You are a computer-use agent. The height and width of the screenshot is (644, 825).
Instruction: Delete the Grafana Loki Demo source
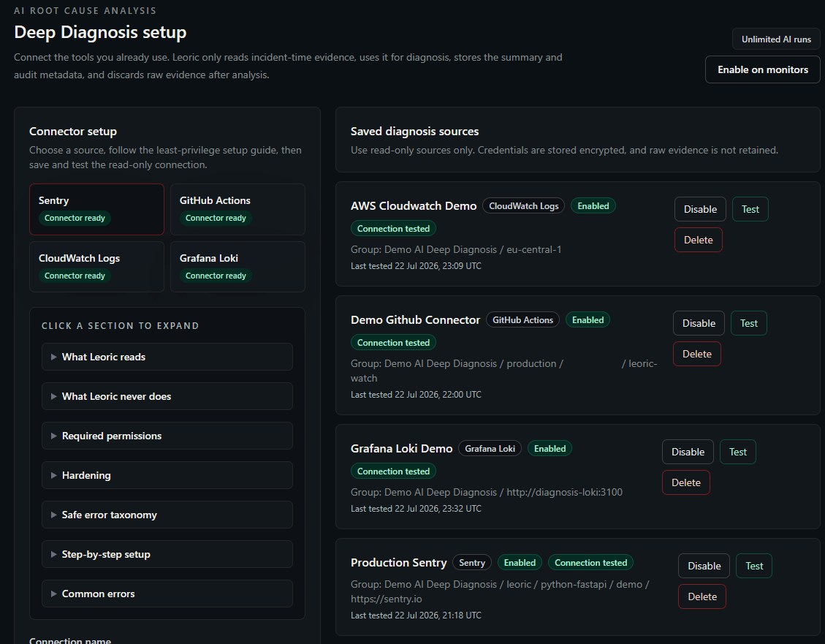click(685, 482)
